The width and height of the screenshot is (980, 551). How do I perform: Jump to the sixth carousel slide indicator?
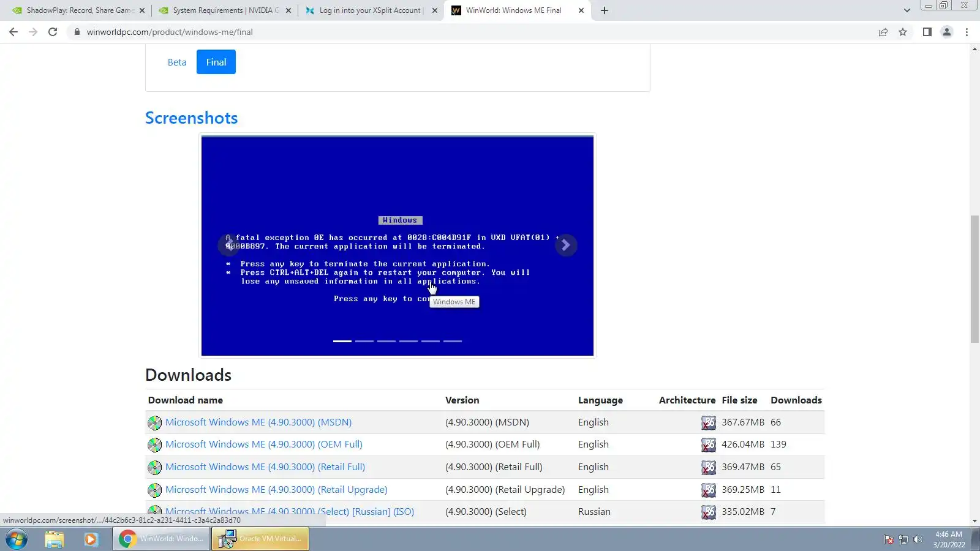(453, 341)
